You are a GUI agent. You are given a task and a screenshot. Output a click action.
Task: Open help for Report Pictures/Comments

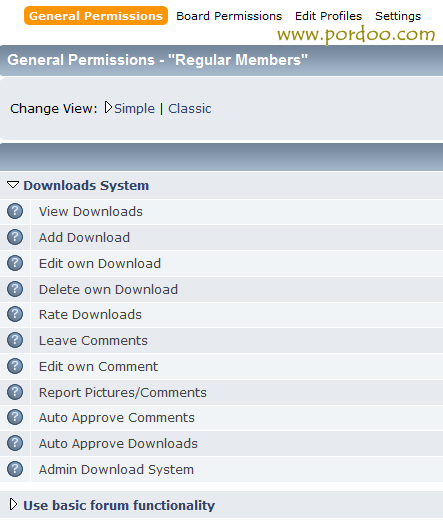[15, 392]
